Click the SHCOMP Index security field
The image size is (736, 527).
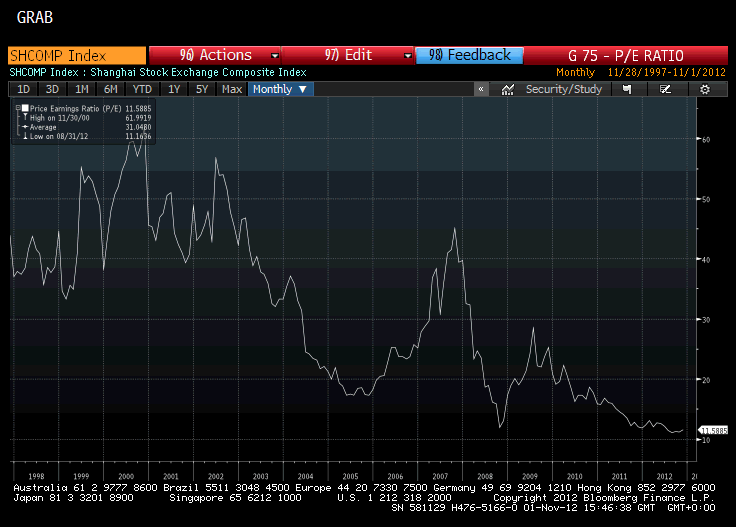[77, 55]
